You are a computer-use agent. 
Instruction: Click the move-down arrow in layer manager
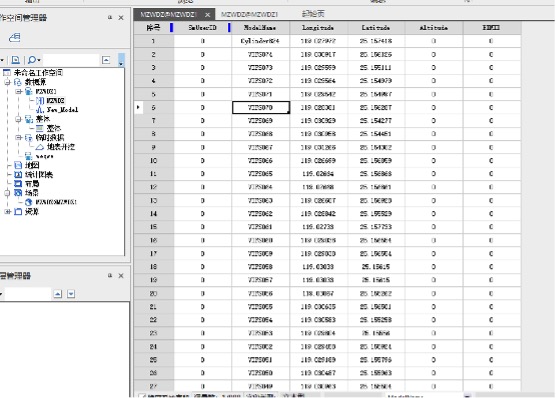tap(71, 294)
